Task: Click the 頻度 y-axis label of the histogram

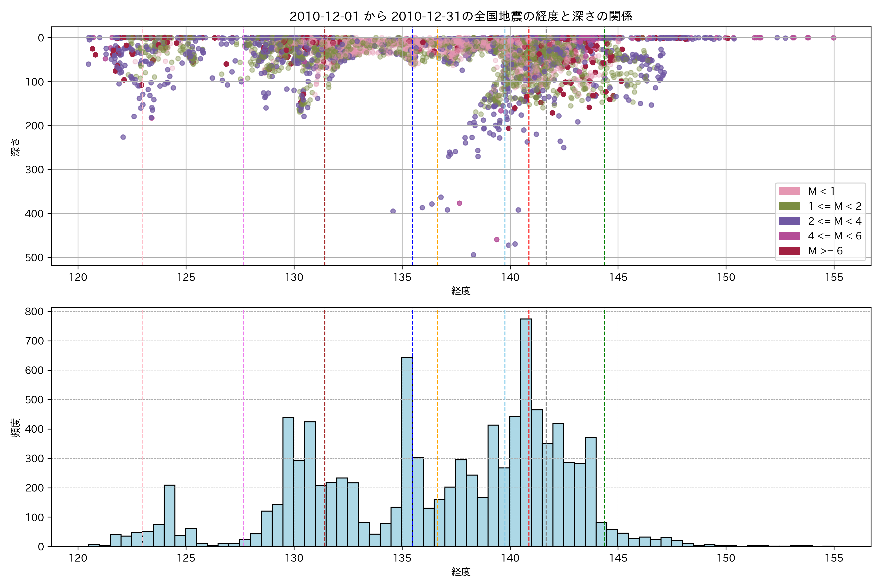Action: tap(16, 428)
